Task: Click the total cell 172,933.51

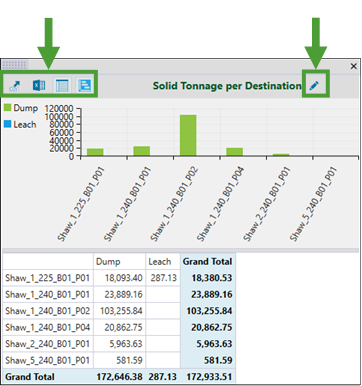Action: click(x=209, y=377)
